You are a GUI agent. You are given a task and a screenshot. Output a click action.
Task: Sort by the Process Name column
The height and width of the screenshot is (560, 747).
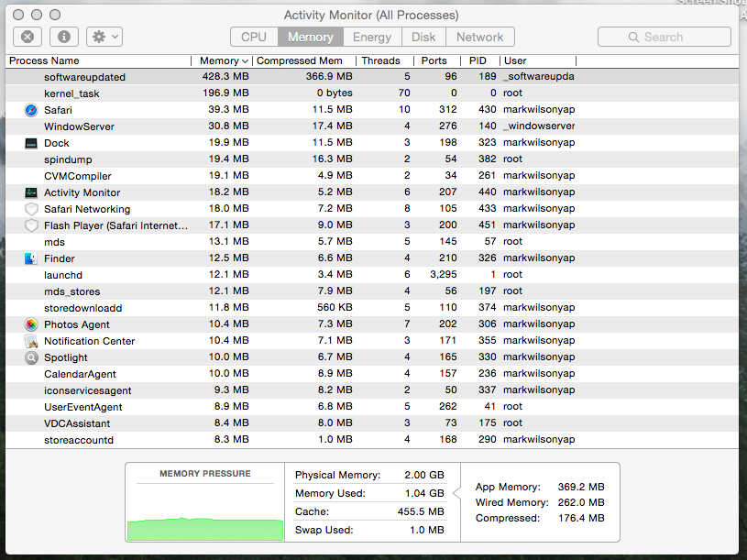[x=98, y=61]
